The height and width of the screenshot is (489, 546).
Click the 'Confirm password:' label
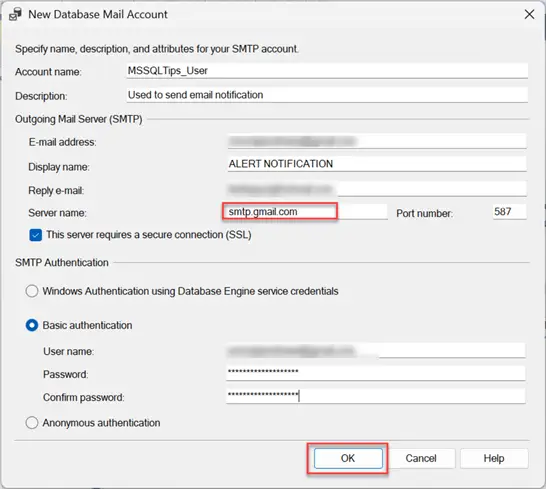point(84,397)
